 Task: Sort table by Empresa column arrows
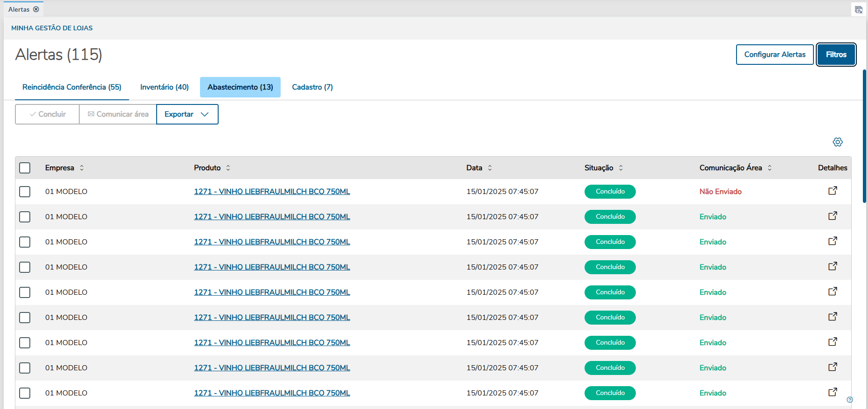(82, 168)
